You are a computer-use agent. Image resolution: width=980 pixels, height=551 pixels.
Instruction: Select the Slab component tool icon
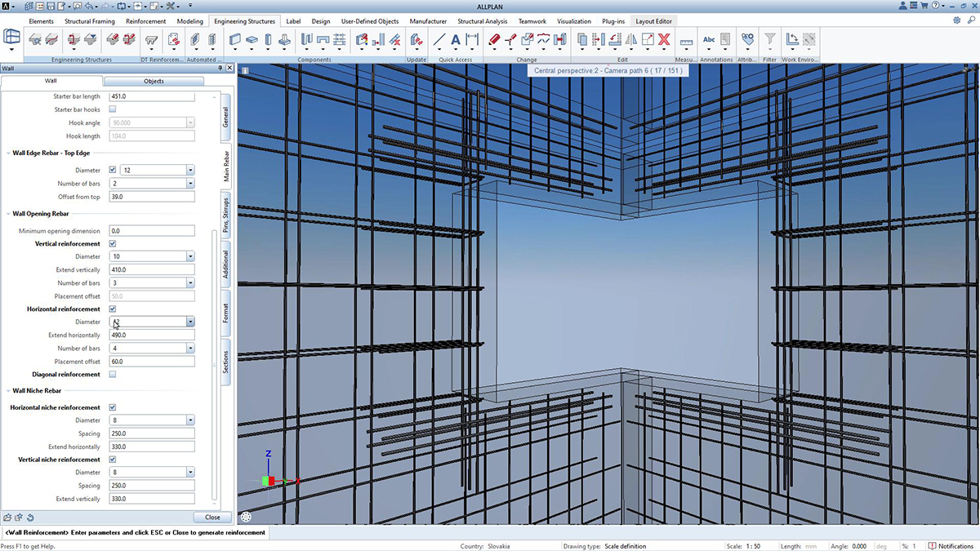click(252, 39)
